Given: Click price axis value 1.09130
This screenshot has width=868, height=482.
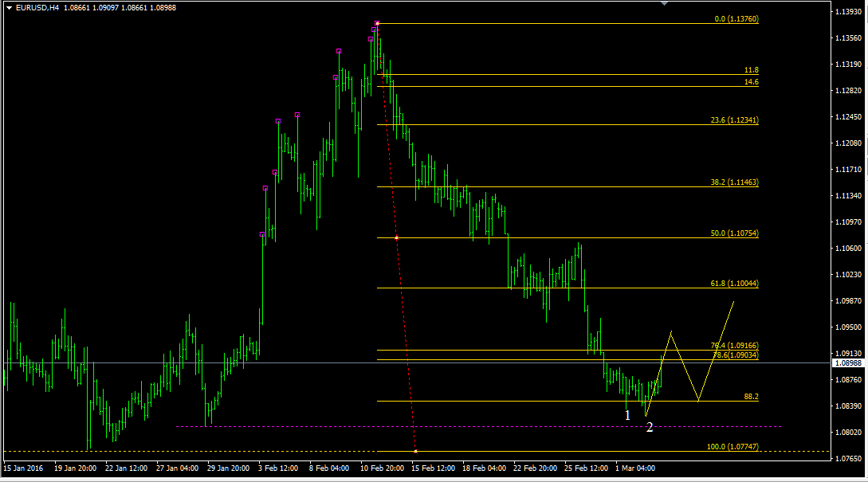Looking at the screenshot, I should [x=848, y=353].
